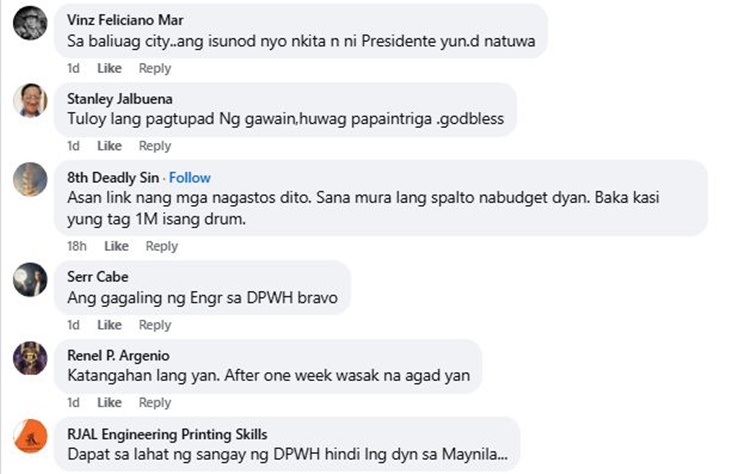This screenshot has height=474, width=750.
Task: Open the 18h timestamp on comment
Action: (77, 246)
